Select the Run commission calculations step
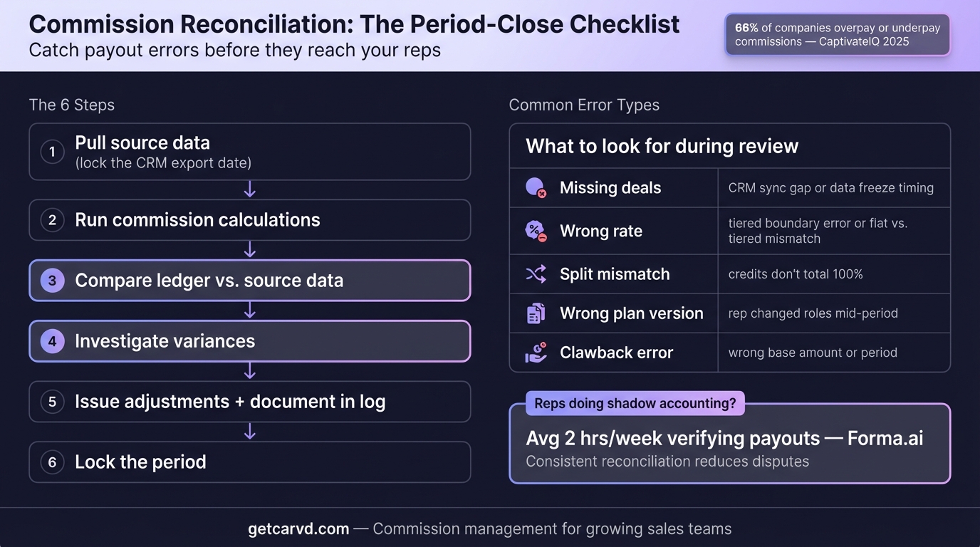 coord(249,220)
